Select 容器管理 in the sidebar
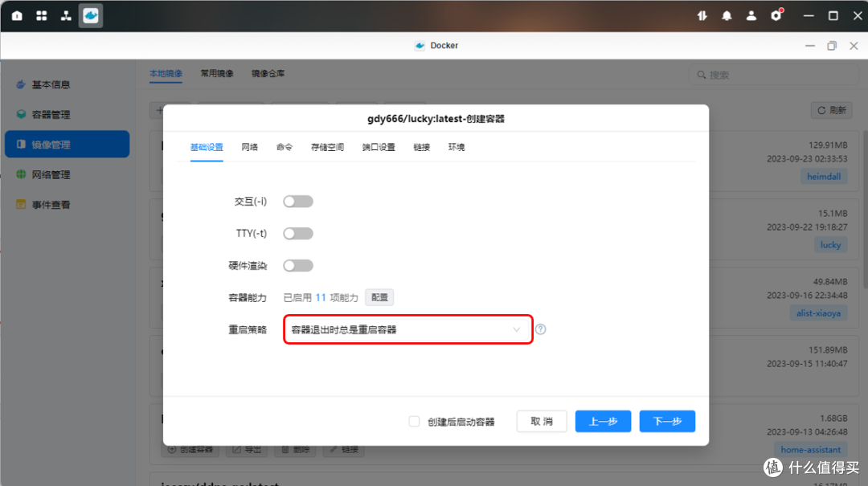The image size is (868, 486). click(x=51, y=114)
